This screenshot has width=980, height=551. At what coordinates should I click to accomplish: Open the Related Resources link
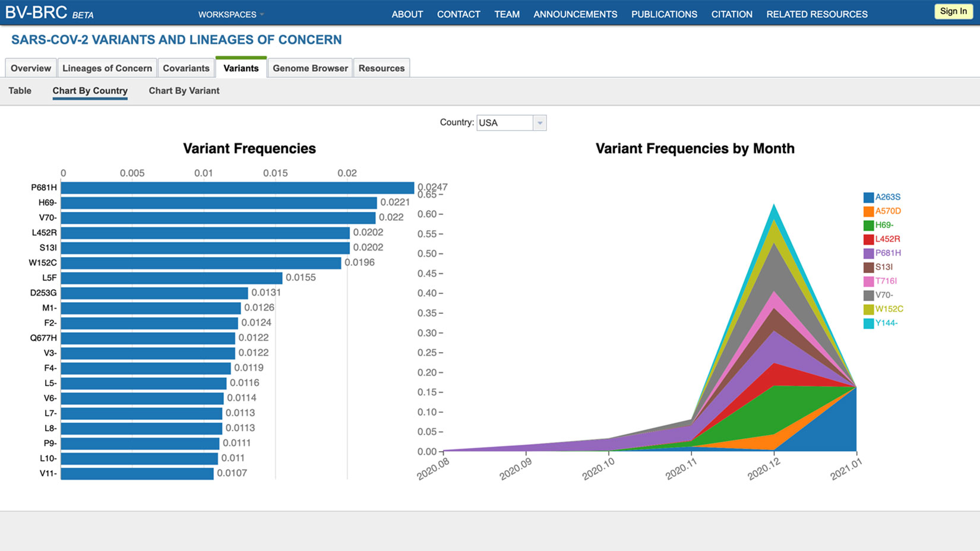click(x=817, y=14)
